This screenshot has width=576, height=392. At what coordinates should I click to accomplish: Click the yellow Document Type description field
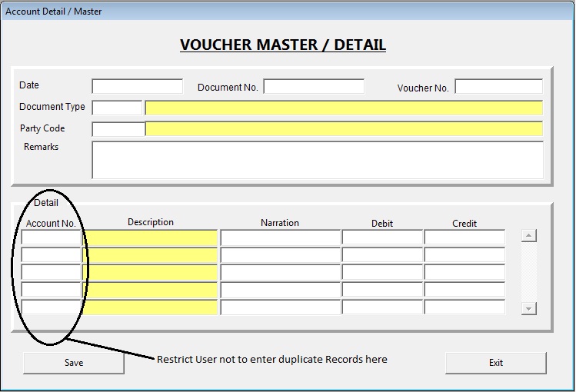click(344, 108)
